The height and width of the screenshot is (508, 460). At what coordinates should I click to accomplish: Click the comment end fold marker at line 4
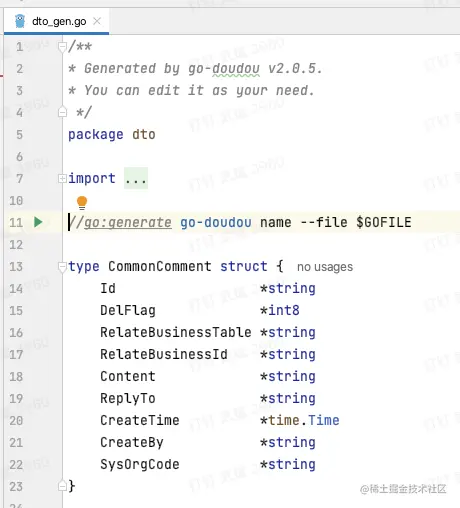tap(62, 112)
